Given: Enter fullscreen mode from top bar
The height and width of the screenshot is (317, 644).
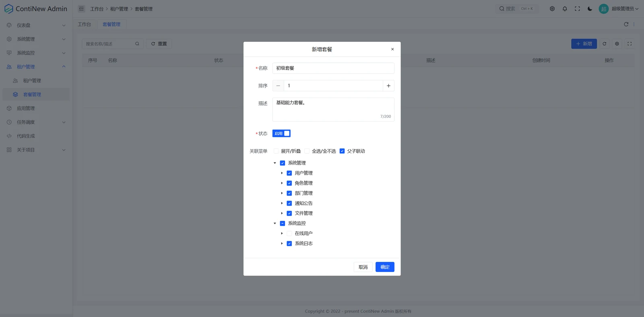Looking at the screenshot, I should (x=577, y=8).
